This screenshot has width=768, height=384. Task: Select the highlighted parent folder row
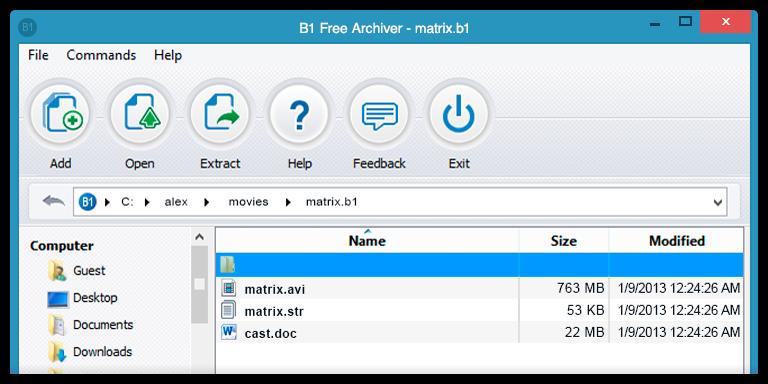480,265
